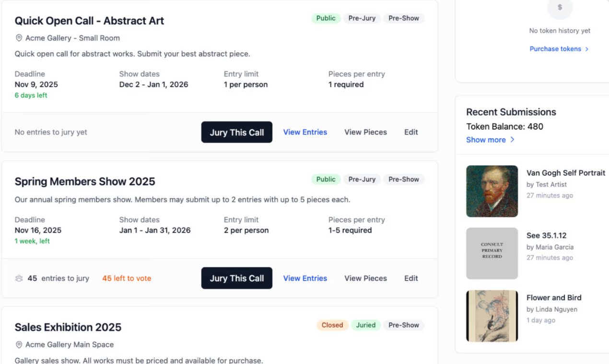Screen dimensions: 609x364
Task: Open Van Gogh Self Portrait thumbnail
Action: (492, 191)
